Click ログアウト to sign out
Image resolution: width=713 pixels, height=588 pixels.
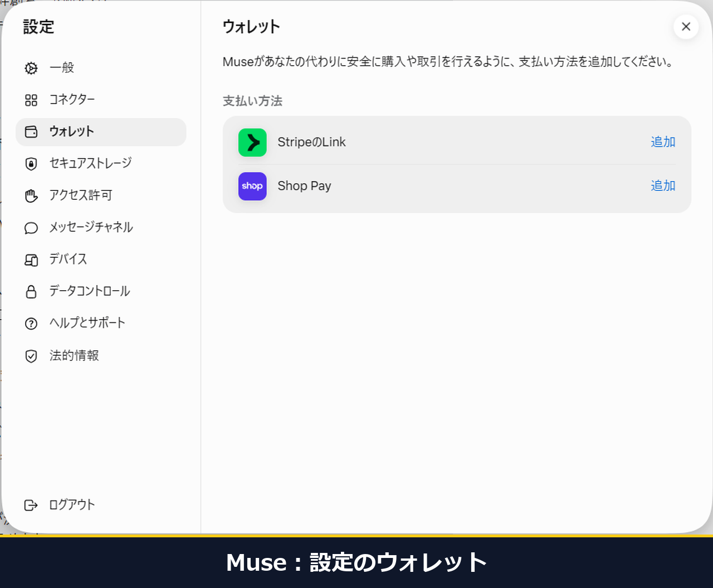[101, 505]
